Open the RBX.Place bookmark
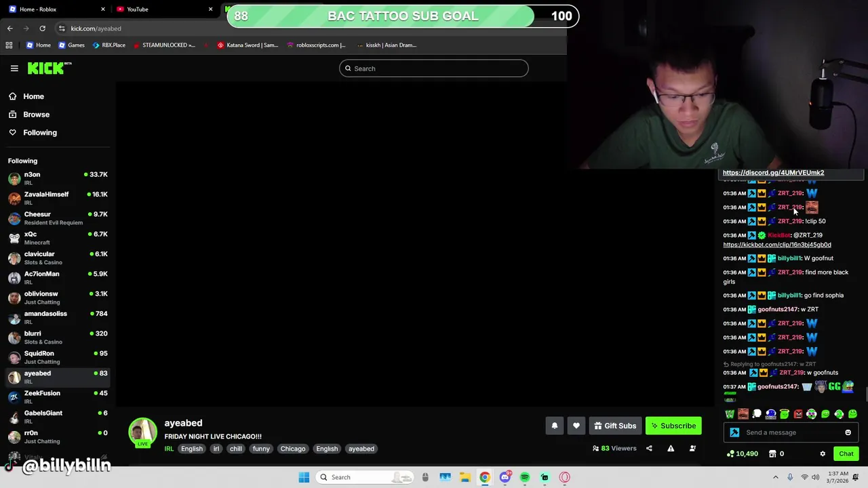Screen dimensions: 868x488 click(x=108, y=45)
